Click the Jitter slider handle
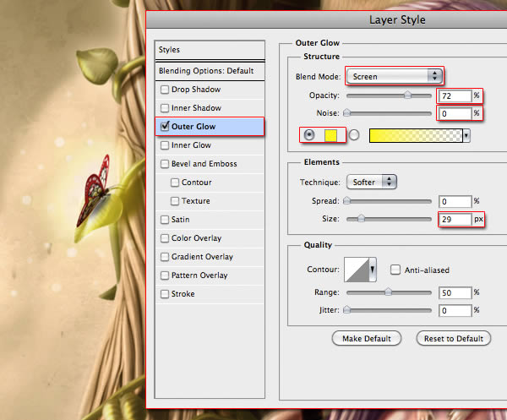 coord(346,310)
